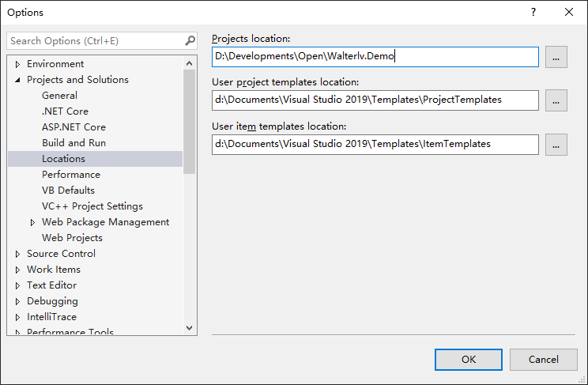
Task: Open the Performance options page
Action: [x=71, y=175]
